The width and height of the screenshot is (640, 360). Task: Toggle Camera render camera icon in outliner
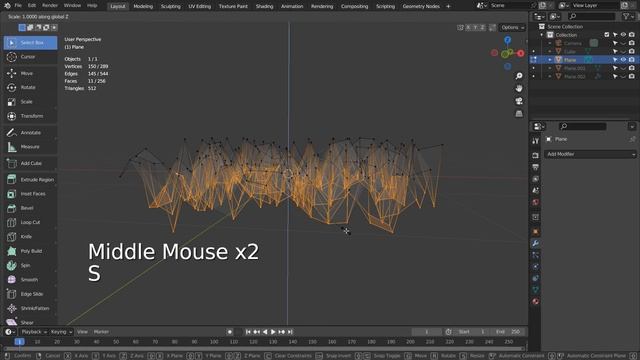[x=632, y=43]
